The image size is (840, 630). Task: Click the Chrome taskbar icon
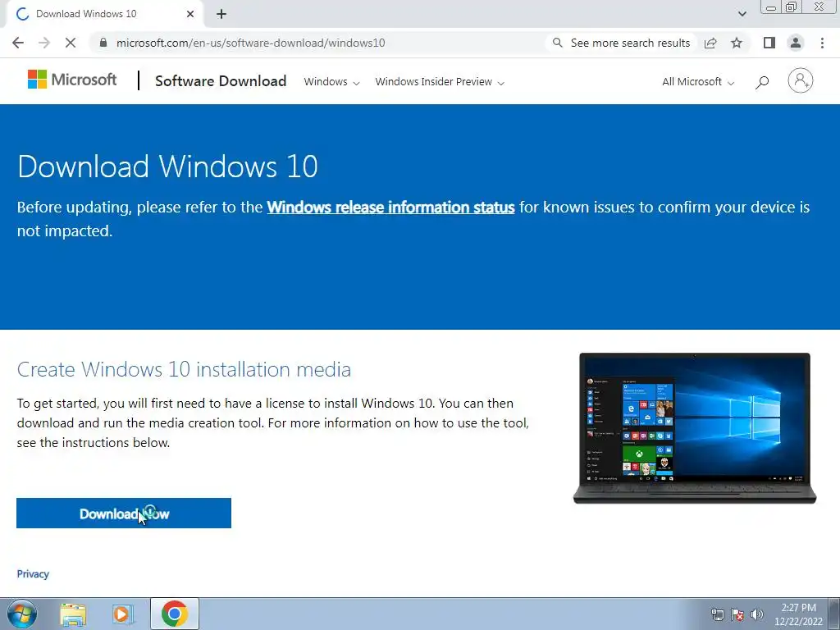(174, 614)
